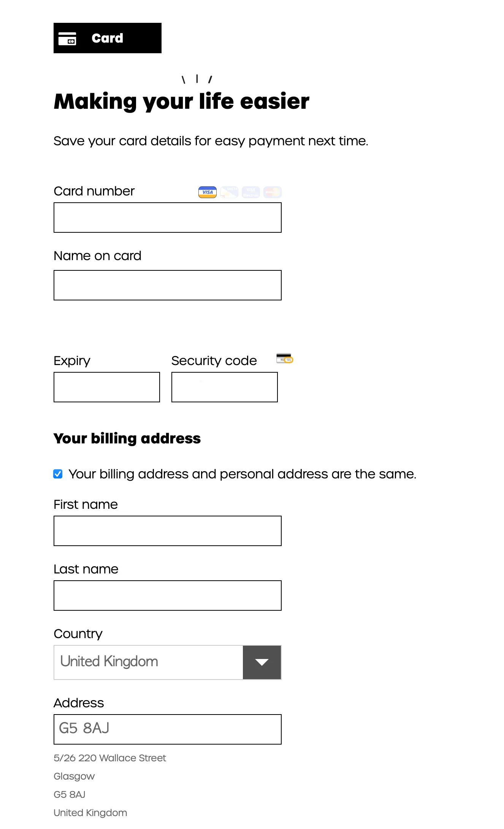Click the security code CVV hint icon
Screen dimensions: 504x829
click(x=285, y=358)
